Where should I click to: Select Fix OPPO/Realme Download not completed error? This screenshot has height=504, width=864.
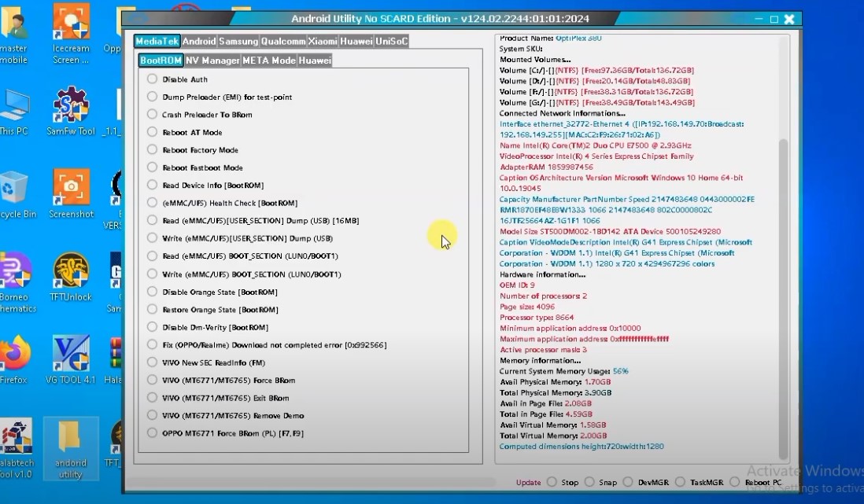pyautogui.click(x=152, y=344)
